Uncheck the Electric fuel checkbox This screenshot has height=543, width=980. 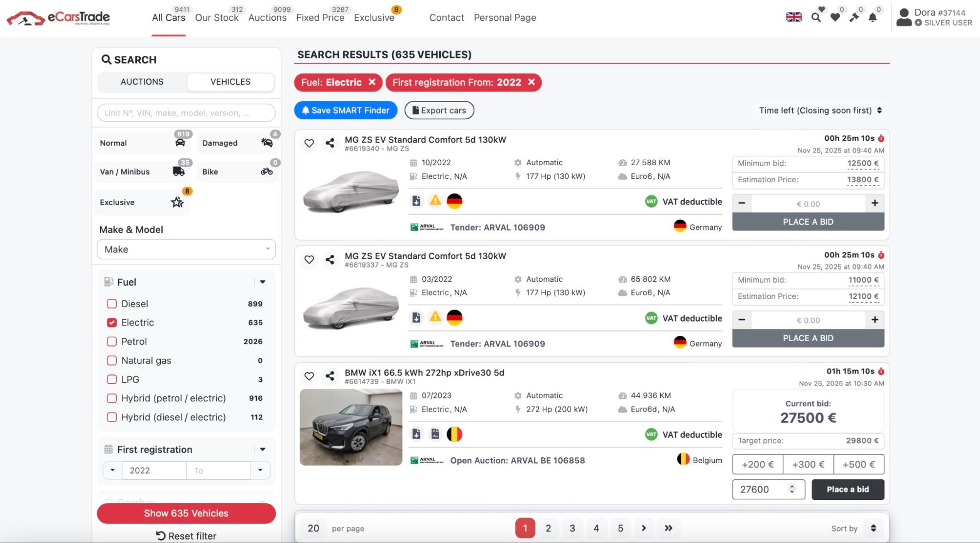[x=112, y=322]
